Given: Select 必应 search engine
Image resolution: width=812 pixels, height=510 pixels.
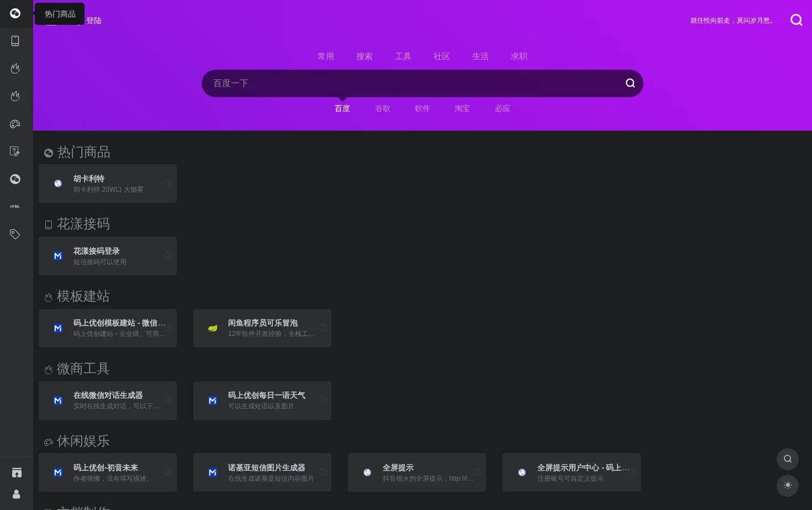Looking at the screenshot, I should tap(503, 109).
